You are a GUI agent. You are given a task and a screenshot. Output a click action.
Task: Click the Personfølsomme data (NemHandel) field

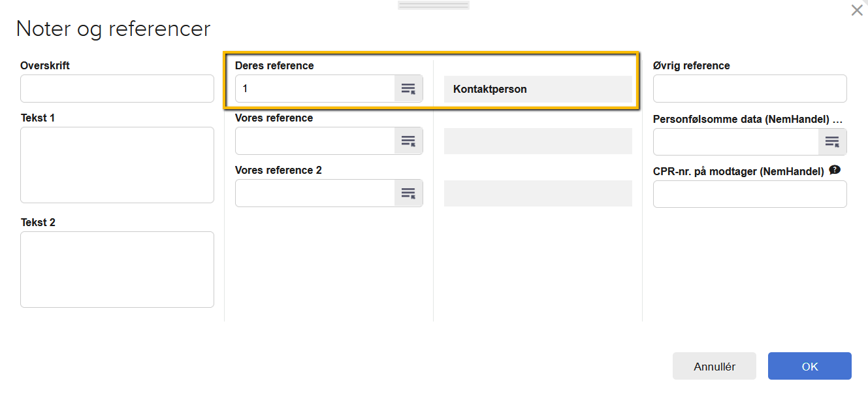[735, 142]
